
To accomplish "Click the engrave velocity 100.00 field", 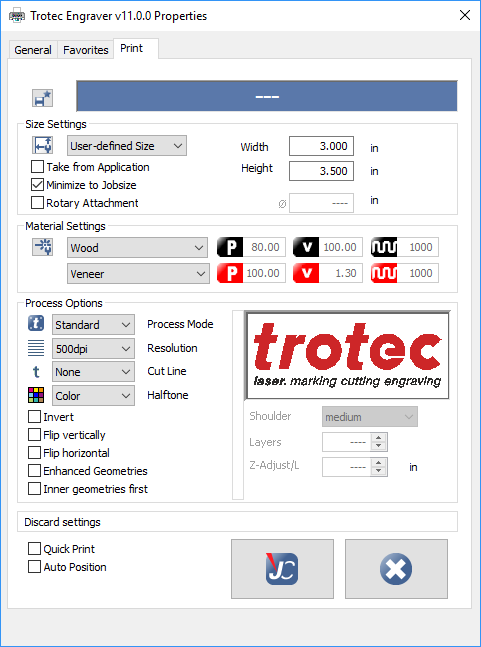I will coord(341,247).
